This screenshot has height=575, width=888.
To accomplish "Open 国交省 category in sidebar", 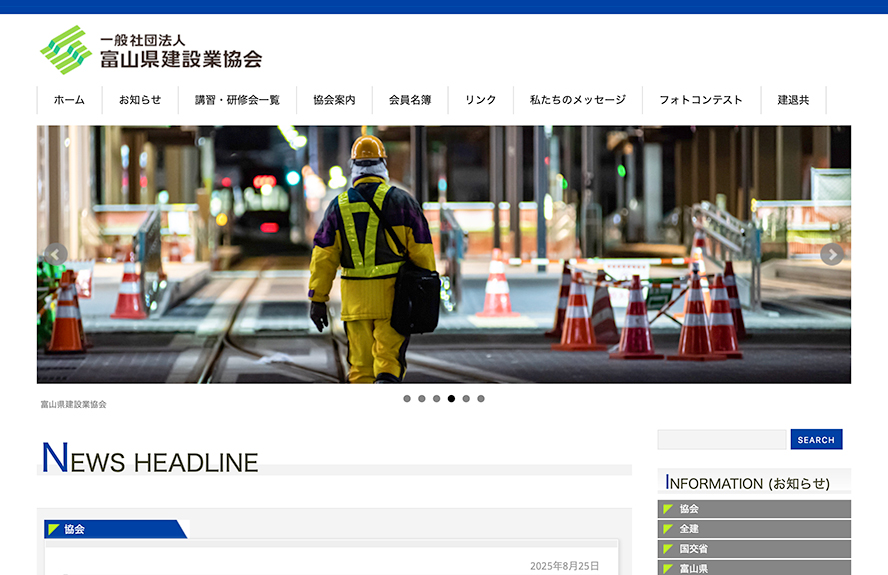I will (754, 549).
